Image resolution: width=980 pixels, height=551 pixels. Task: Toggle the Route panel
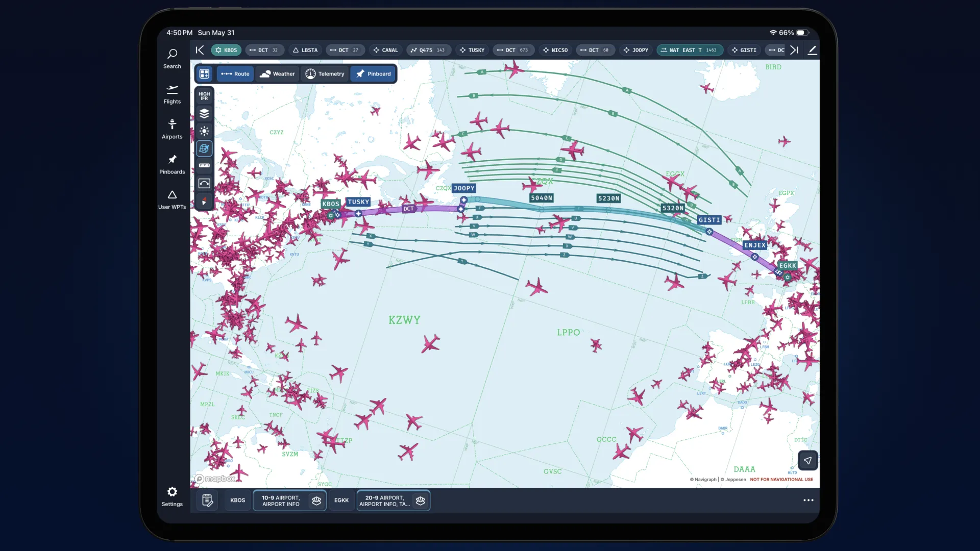coord(235,74)
